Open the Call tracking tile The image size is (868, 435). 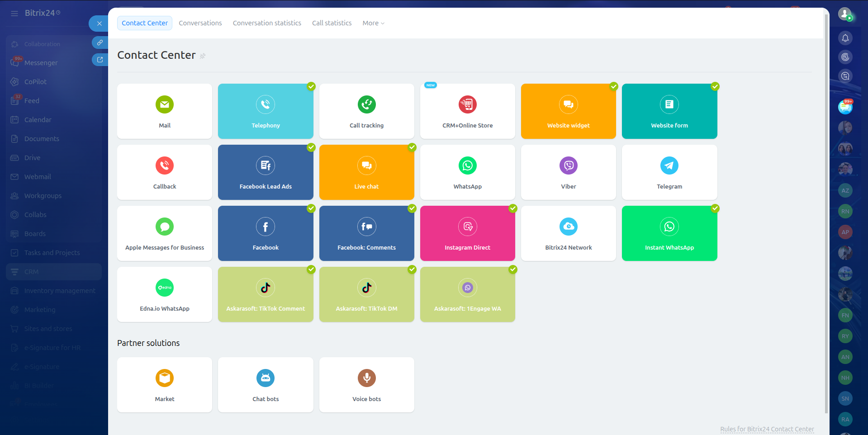point(367,111)
